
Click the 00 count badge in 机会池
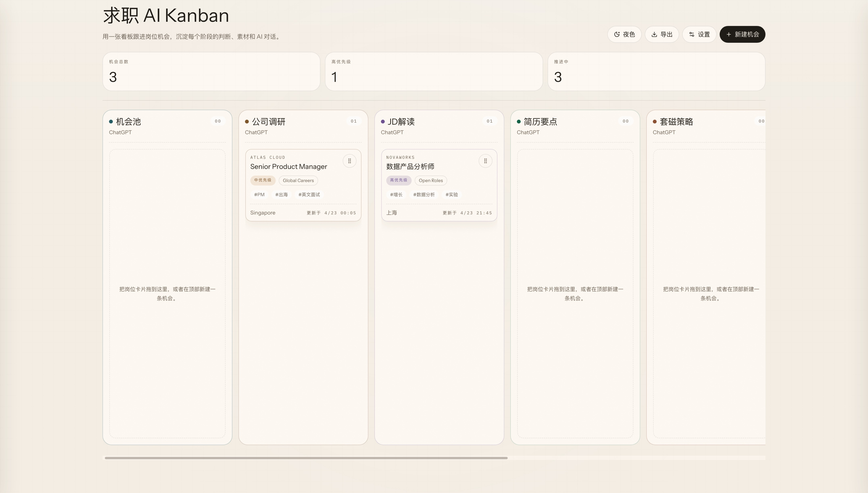pyautogui.click(x=218, y=121)
